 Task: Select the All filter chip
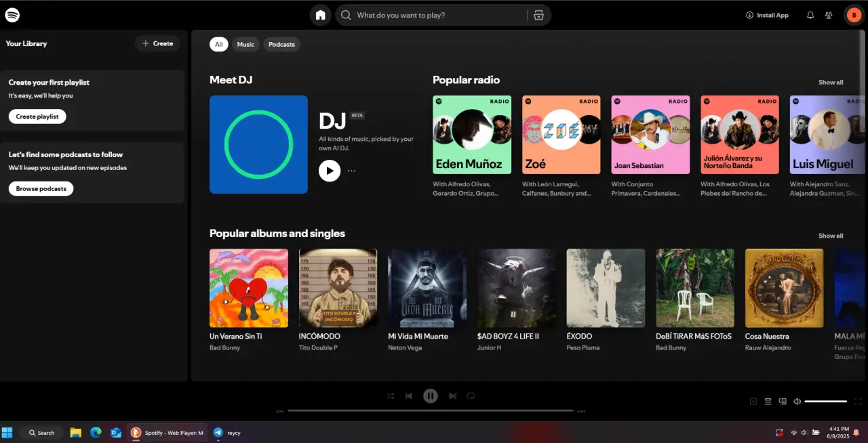[218, 44]
